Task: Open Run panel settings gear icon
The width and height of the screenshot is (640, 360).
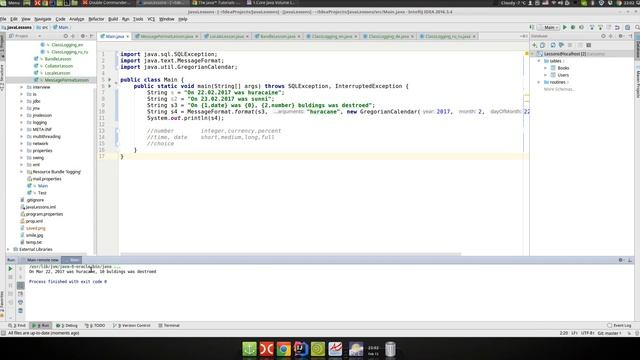Action: click(x=621, y=260)
